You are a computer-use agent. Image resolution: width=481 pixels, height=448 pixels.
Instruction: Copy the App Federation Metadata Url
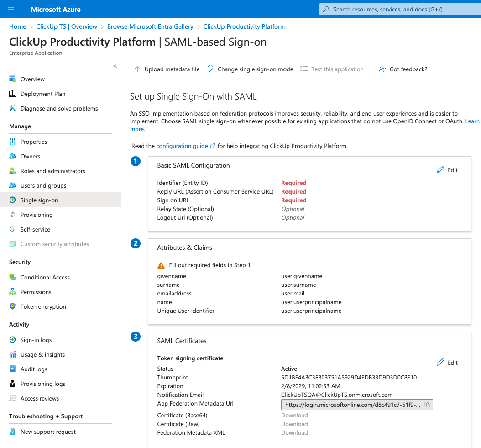[x=427, y=405]
